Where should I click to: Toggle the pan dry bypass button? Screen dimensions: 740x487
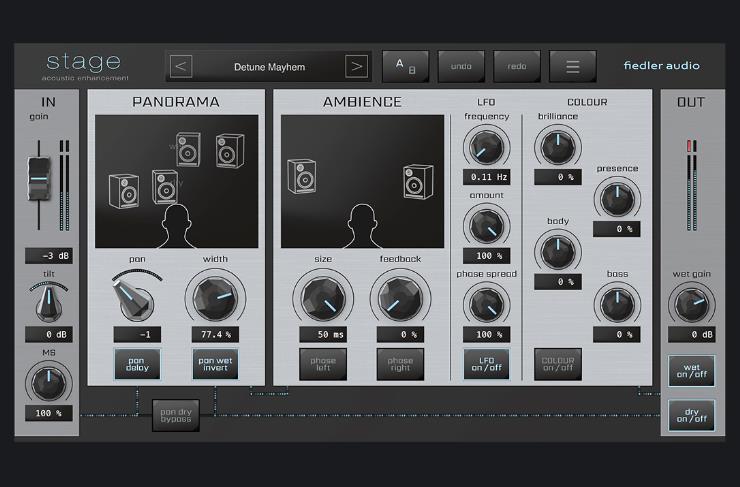click(x=176, y=415)
